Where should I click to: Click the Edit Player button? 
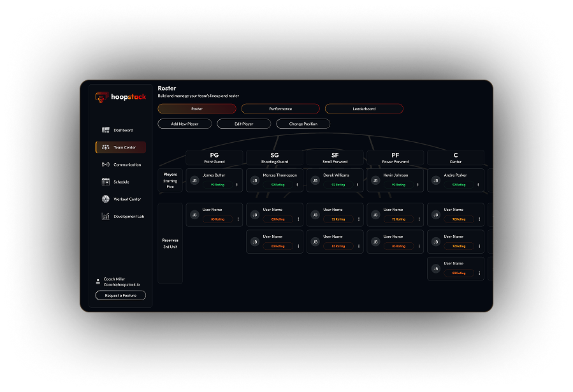tap(243, 124)
